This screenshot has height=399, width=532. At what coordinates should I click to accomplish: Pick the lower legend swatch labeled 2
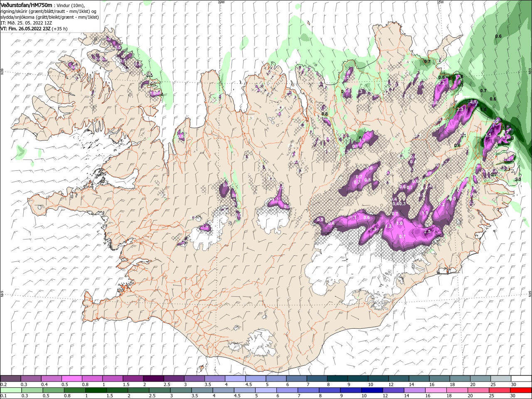coord(138,390)
